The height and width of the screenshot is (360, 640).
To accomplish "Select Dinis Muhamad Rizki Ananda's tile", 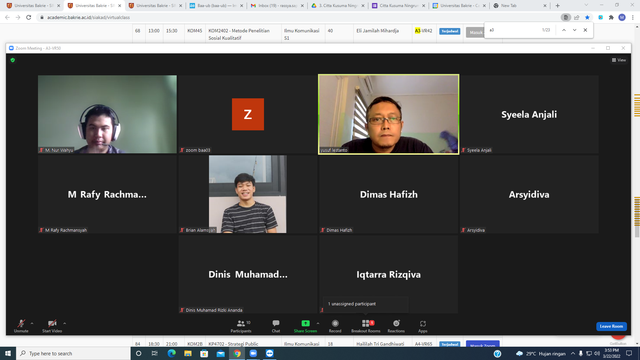I will [x=248, y=274].
